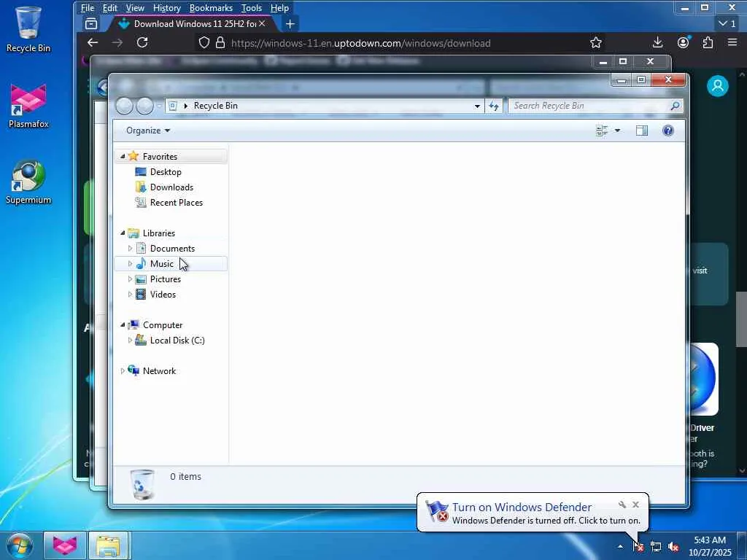Open the Supermium desktop shortcut
Image resolution: width=747 pixels, height=560 pixels.
point(28,182)
